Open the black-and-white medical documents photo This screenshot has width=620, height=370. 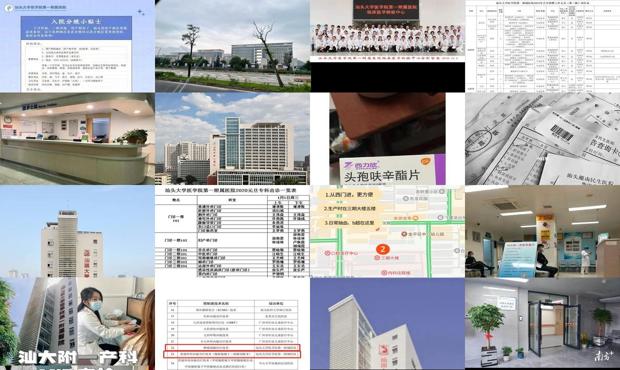click(542, 139)
